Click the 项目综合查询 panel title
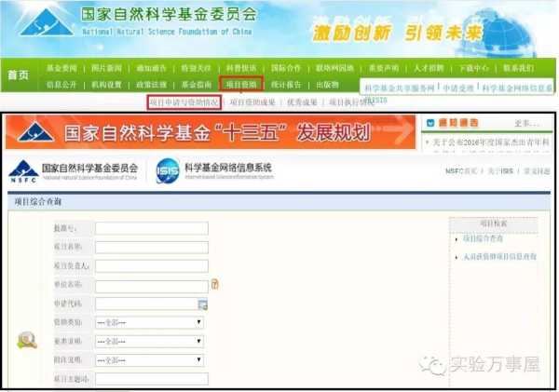Image resolution: width=559 pixels, height=392 pixels. pos(38,202)
